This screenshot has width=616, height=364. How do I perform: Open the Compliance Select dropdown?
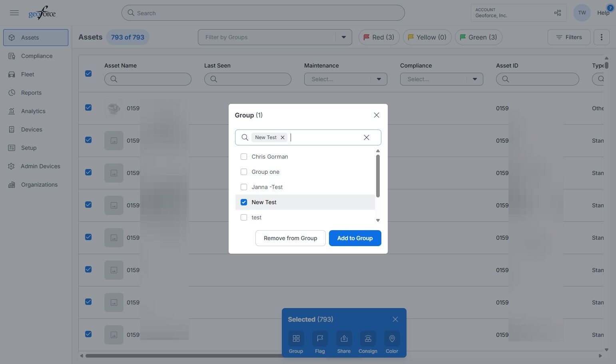[x=442, y=79]
